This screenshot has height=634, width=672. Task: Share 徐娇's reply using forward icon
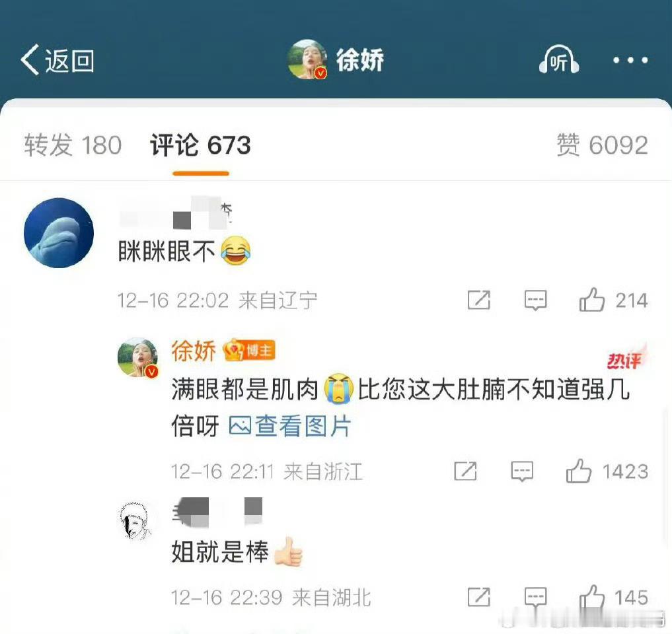[x=465, y=472]
